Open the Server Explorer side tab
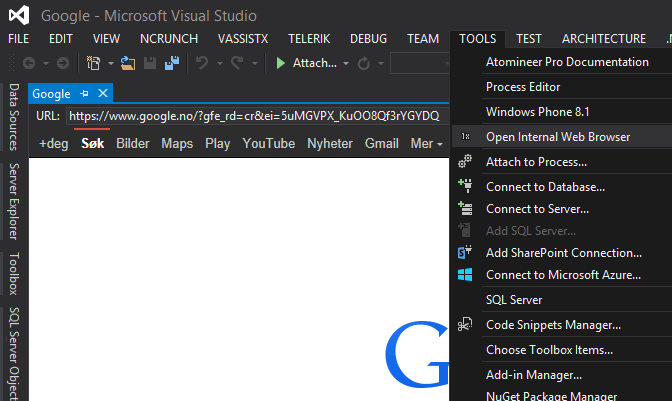 14,201
